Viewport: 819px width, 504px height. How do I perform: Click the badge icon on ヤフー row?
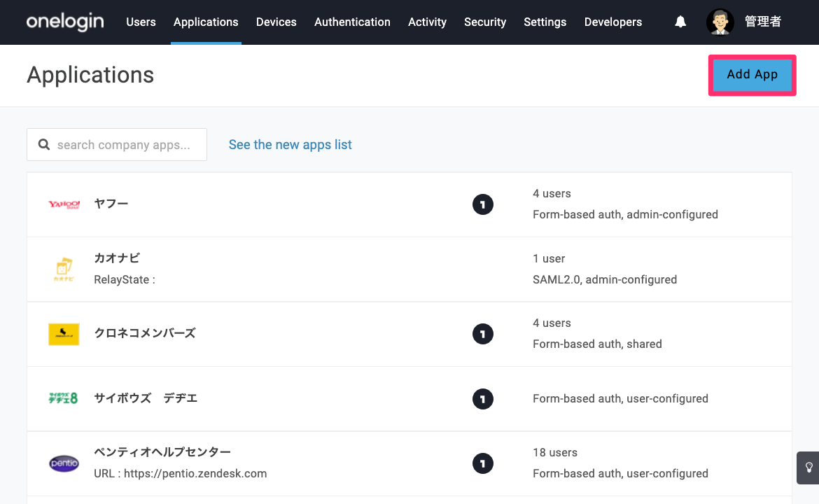[482, 204]
